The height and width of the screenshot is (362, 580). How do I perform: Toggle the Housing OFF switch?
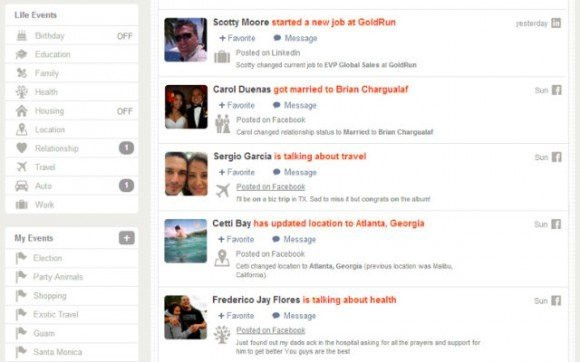124,111
